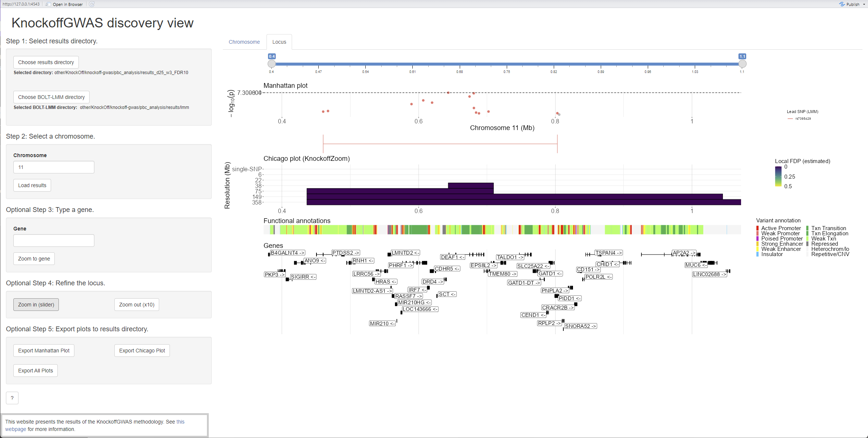Click the ANO9 gene label

315,261
